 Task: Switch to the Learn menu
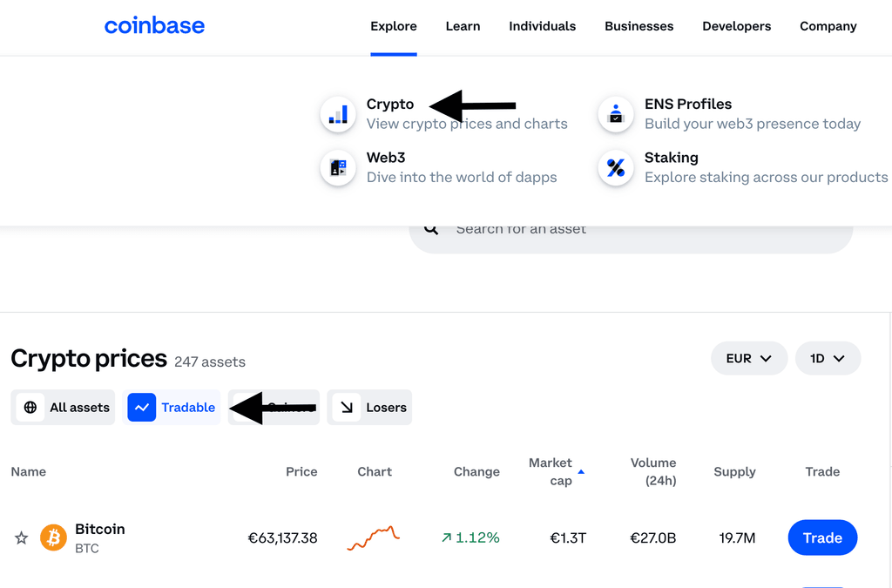463,26
